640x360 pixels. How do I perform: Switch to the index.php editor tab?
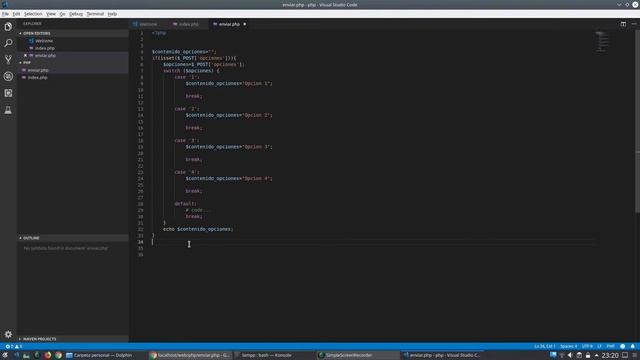pos(188,24)
